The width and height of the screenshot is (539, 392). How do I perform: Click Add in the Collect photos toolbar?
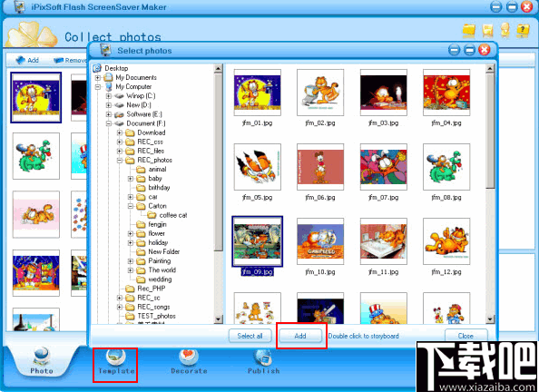coord(27,60)
